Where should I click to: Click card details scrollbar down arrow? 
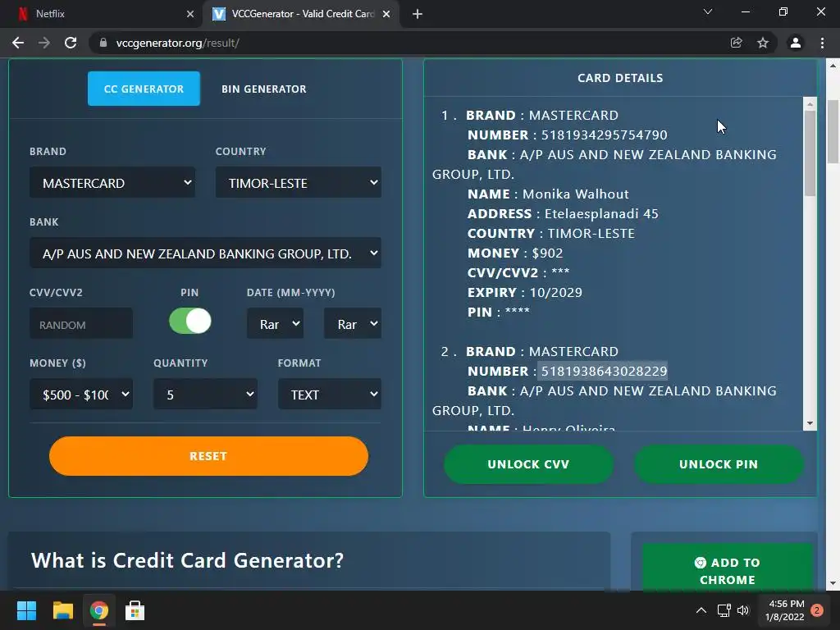click(810, 423)
